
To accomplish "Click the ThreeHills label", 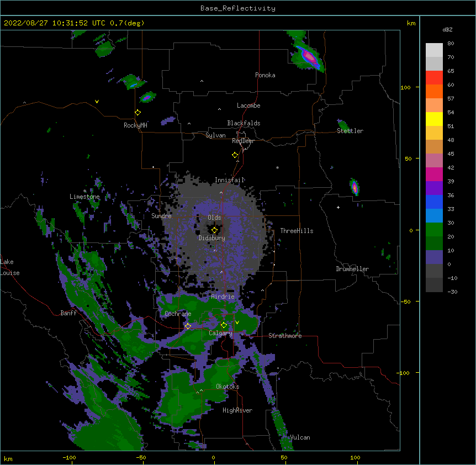I will [x=297, y=231].
